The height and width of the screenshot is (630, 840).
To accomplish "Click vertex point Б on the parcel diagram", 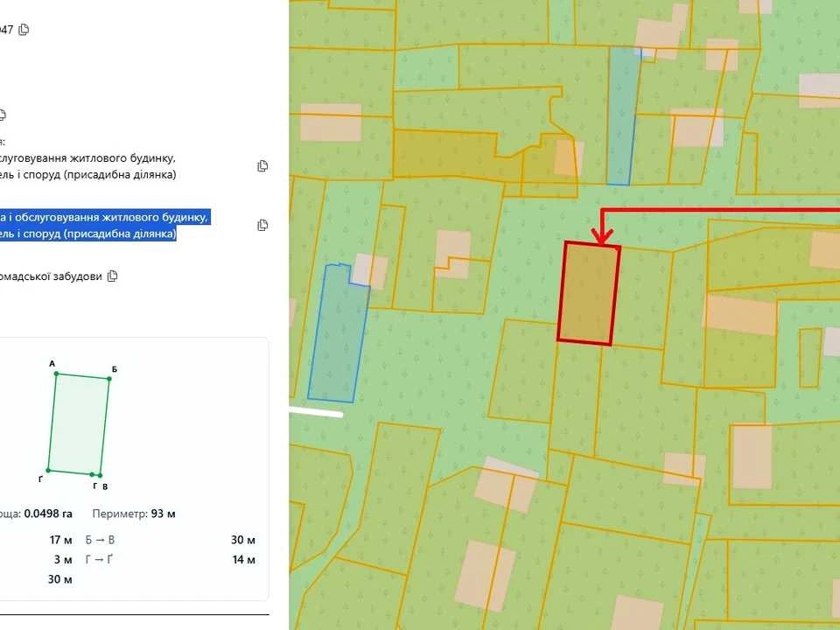I will point(109,379).
